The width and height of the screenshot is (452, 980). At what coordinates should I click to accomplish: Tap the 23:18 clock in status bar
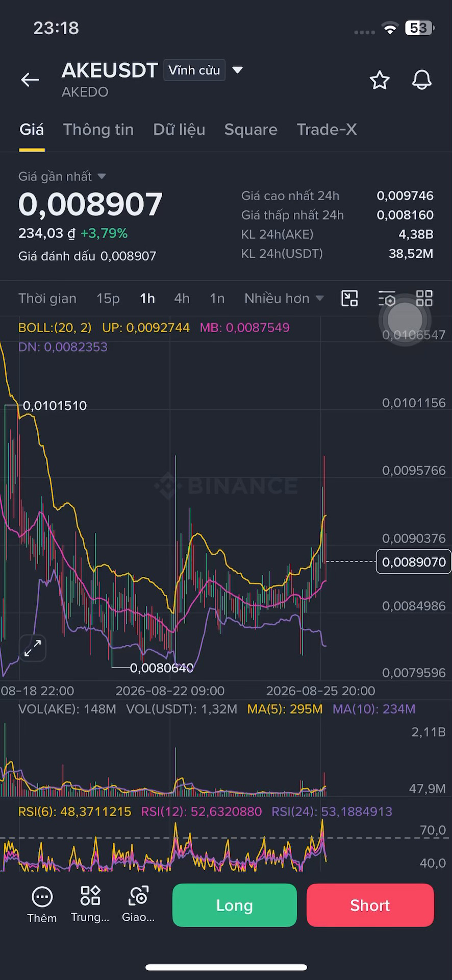click(56, 28)
